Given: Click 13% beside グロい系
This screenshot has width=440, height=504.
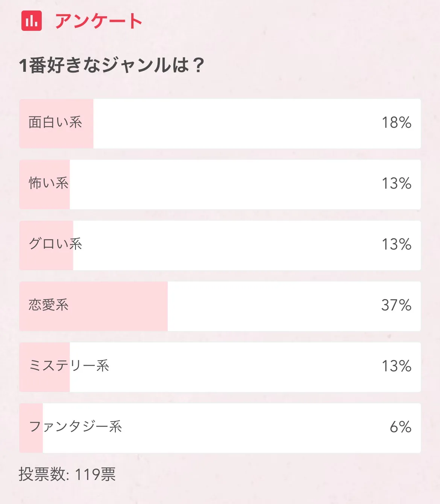Looking at the screenshot, I should 396,245.
